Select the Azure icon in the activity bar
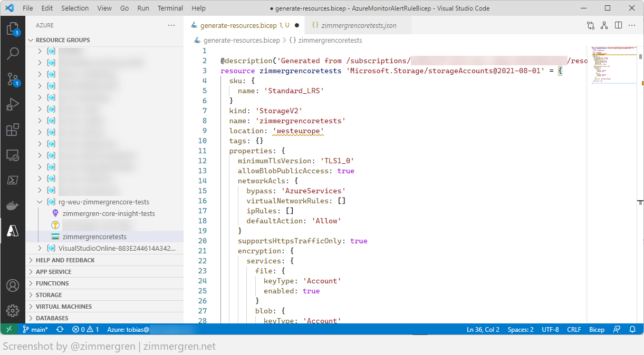 pos(12,230)
